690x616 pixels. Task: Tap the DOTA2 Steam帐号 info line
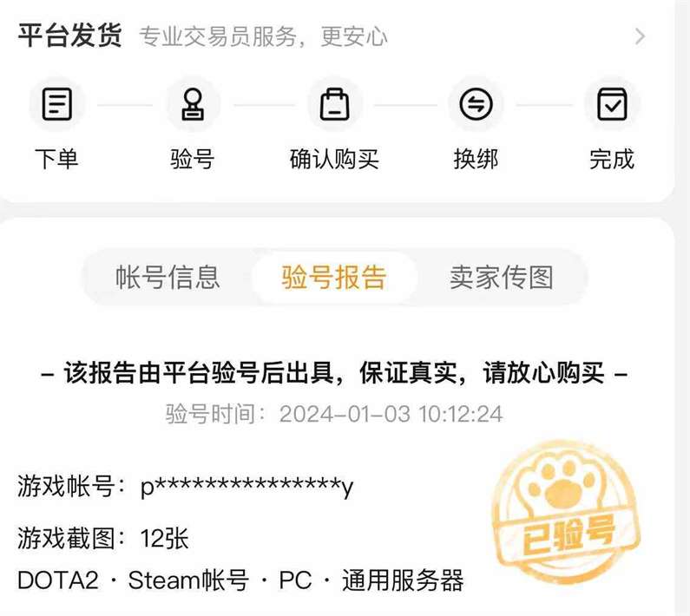pyautogui.click(x=240, y=580)
